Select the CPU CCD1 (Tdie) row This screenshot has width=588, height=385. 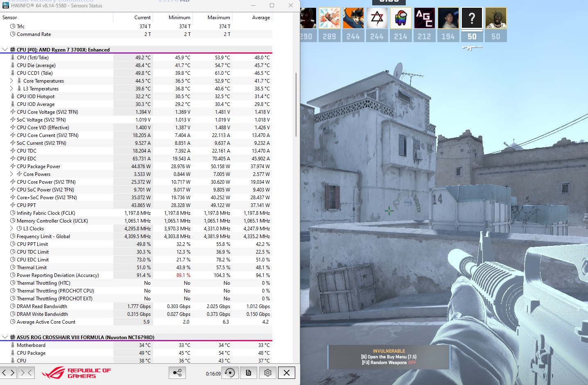point(136,73)
